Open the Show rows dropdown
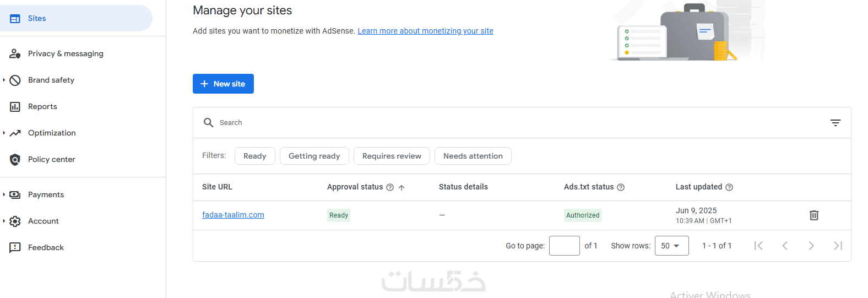This screenshot has height=298, width=868. 671,246
